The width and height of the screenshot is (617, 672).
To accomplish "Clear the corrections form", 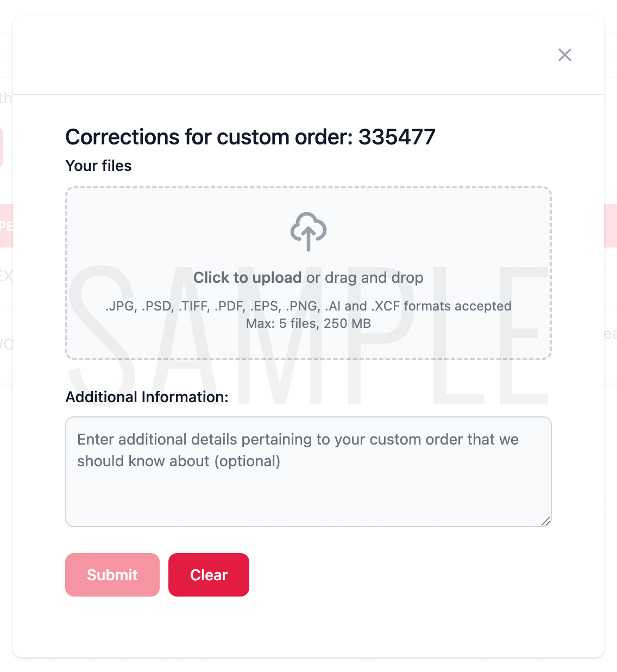I will point(209,575).
